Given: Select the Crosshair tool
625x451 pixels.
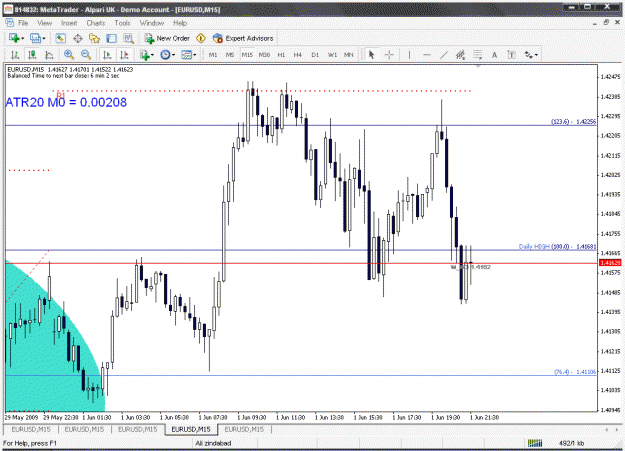Looking at the screenshot, I should coord(389,55).
